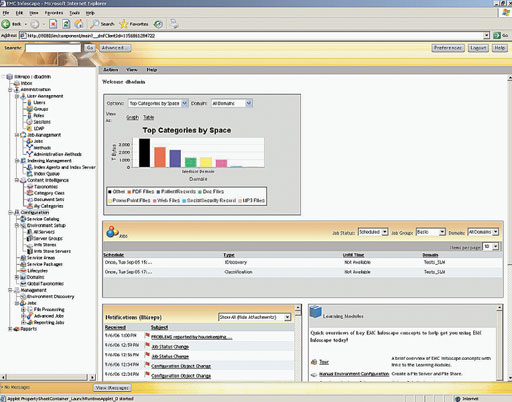Open the Help menu in content pane

click(152, 70)
